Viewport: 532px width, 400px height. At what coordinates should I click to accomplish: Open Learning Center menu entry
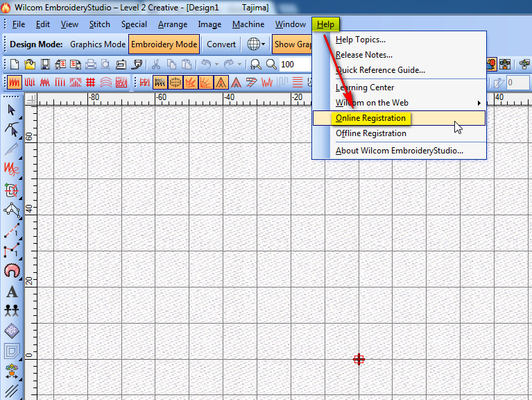[x=399, y=87]
